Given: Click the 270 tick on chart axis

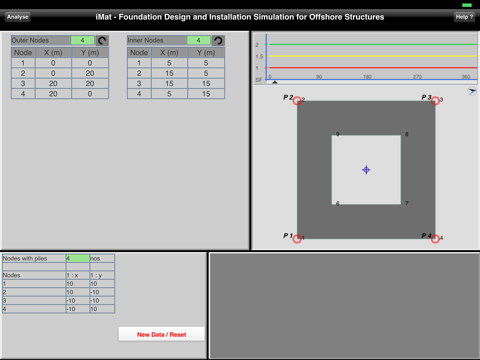Looking at the screenshot, I should click(x=417, y=77).
